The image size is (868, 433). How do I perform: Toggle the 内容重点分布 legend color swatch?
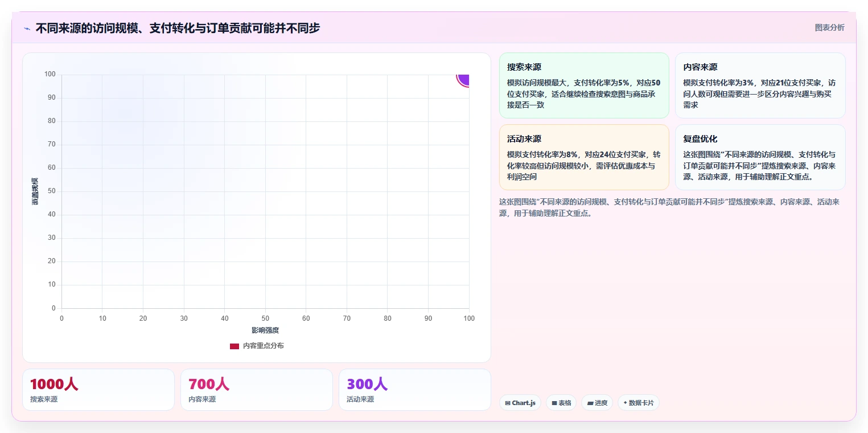click(x=235, y=346)
